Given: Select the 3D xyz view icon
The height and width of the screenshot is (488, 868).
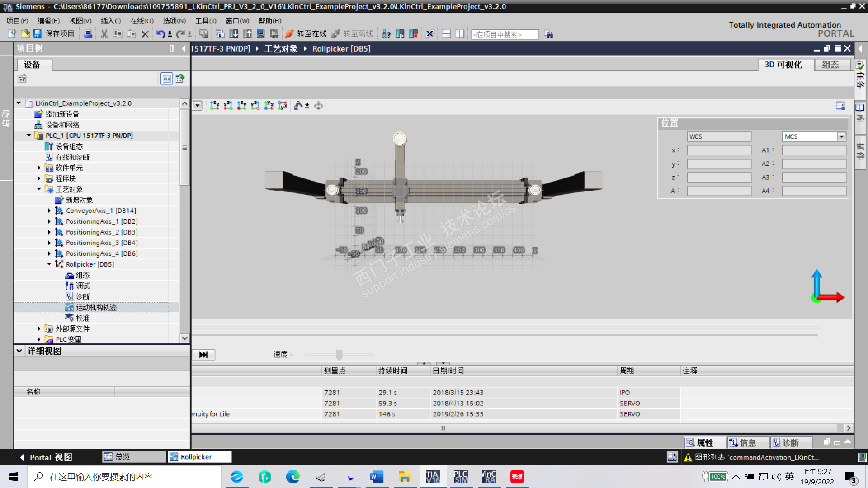Looking at the screenshot, I should [x=283, y=105].
